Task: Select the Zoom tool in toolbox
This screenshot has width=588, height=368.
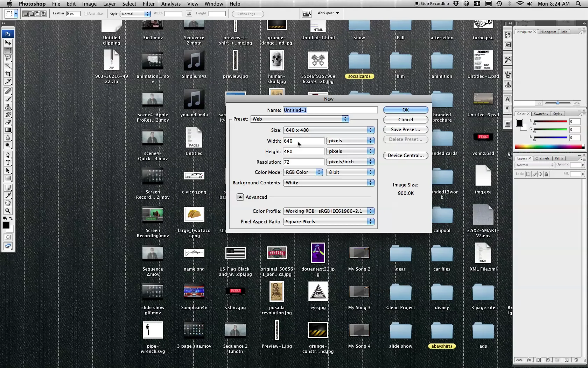Action: click(8, 211)
